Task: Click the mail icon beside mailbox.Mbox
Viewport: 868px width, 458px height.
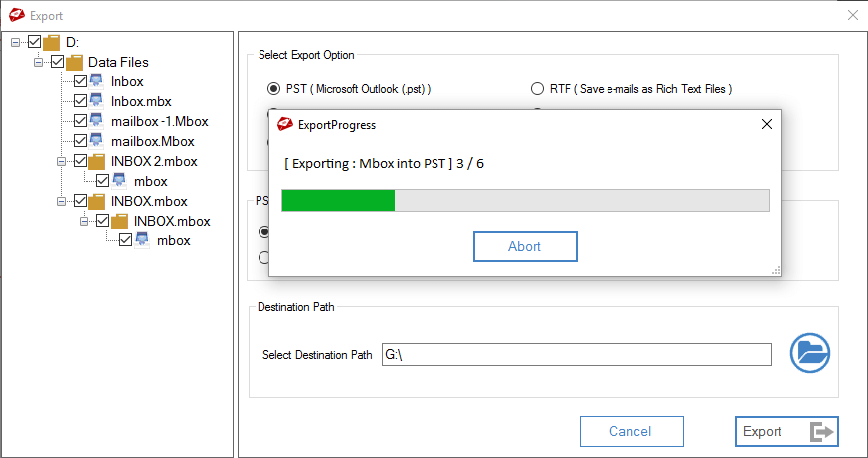Action: tap(96, 141)
